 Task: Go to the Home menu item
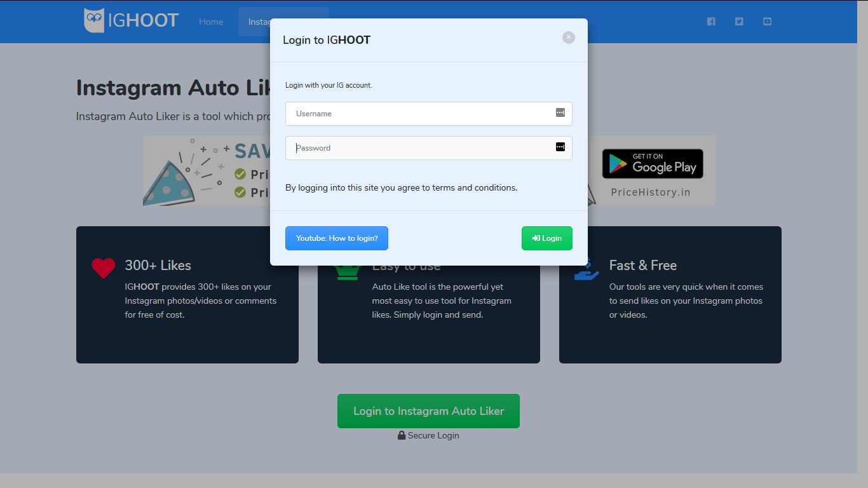(211, 22)
